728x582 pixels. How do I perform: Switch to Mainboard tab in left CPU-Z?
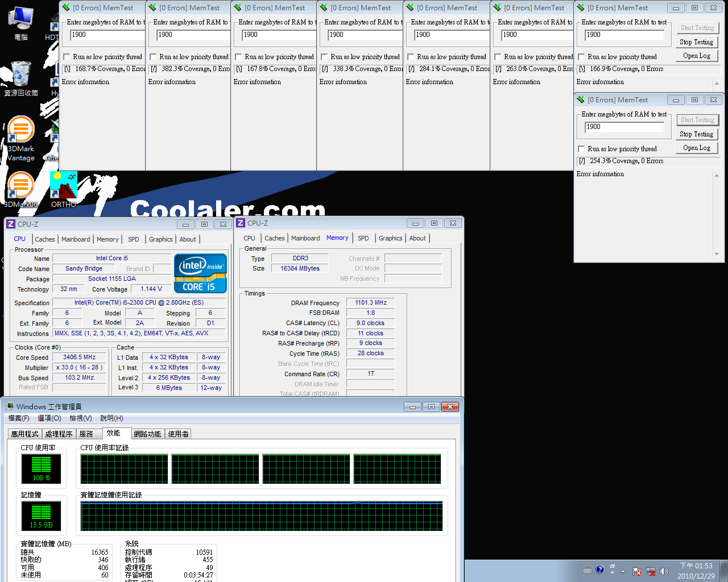(x=76, y=239)
